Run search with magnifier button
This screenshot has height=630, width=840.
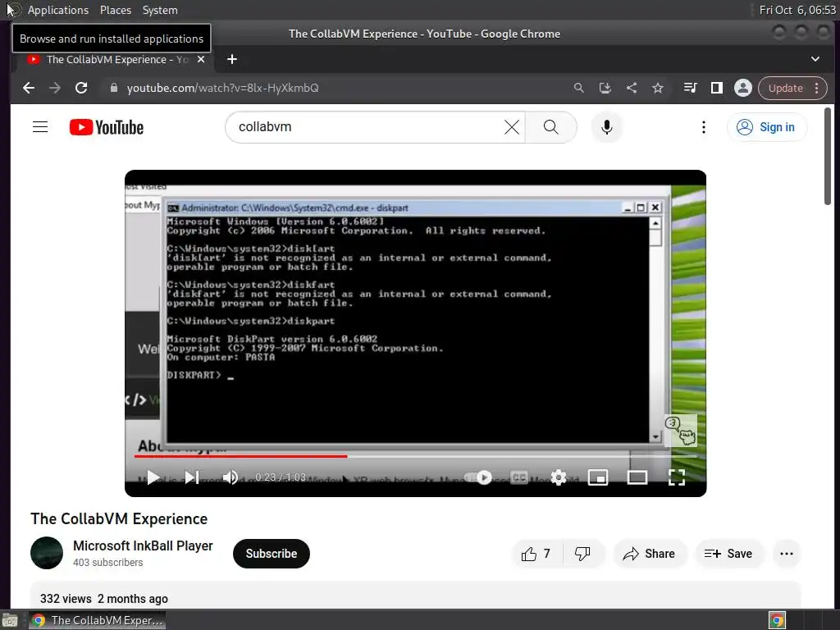(550, 127)
